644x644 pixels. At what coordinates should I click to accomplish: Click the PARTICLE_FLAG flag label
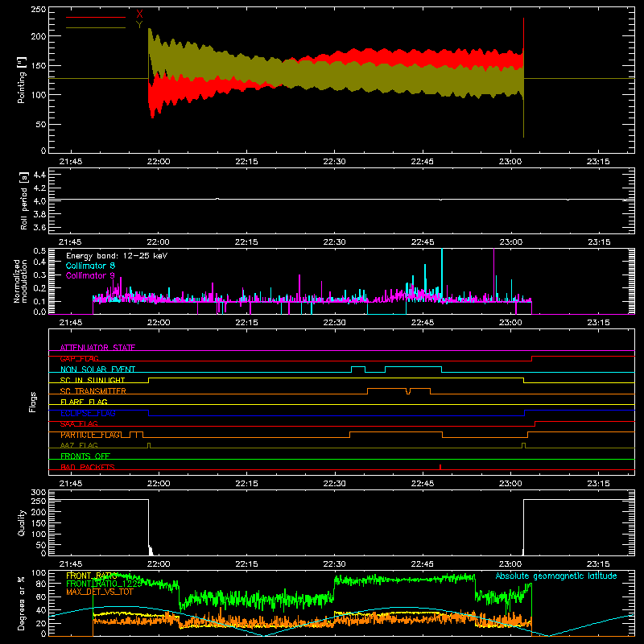pyautogui.click(x=90, y=435)
